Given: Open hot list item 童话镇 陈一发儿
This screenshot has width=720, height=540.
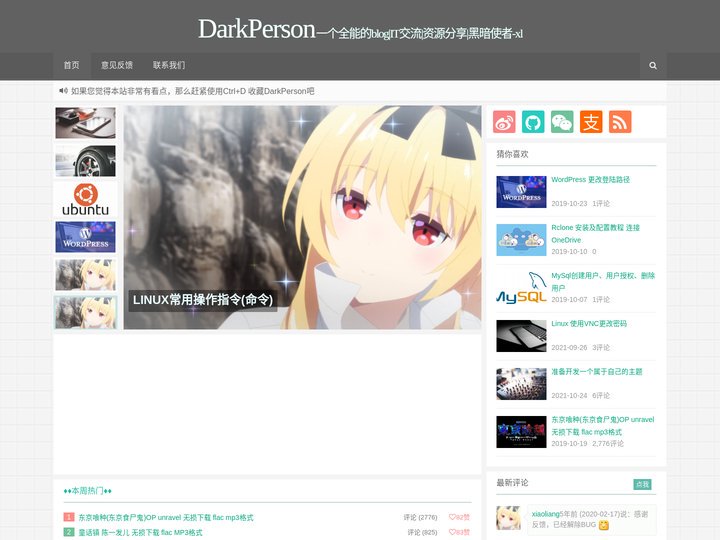Looking at the screenshot, I should (140, 533).
